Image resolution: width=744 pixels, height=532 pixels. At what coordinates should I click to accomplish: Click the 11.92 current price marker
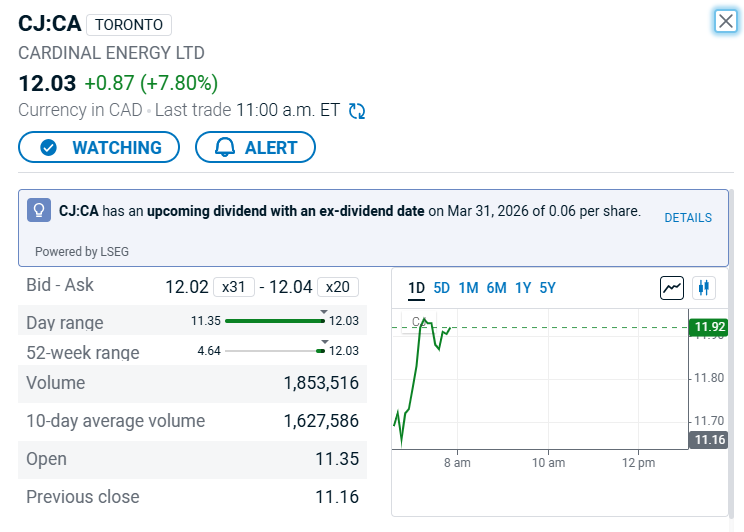coord(709,327)
